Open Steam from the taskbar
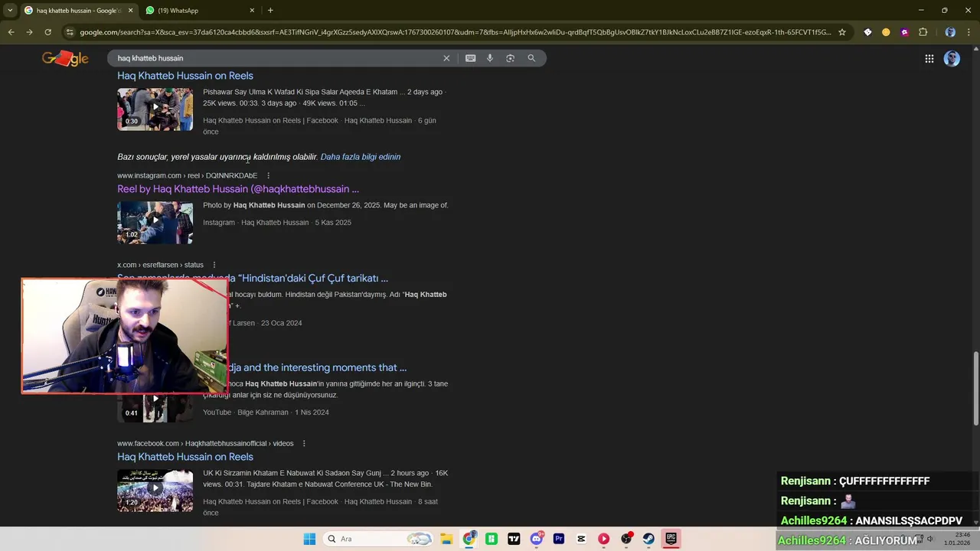The image size is (980, 551). click(x=648, y=539)
